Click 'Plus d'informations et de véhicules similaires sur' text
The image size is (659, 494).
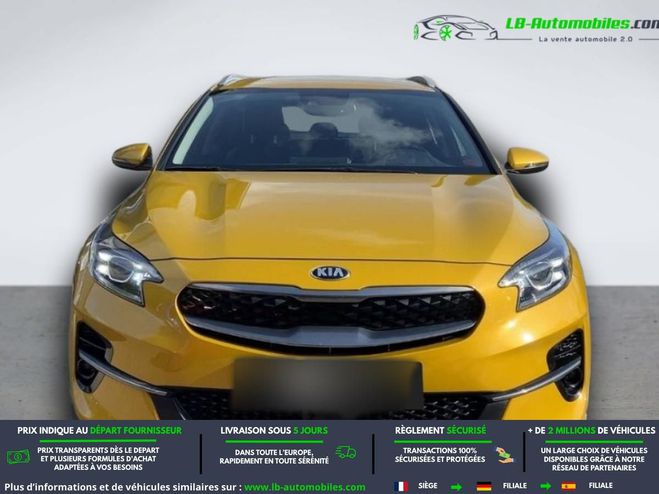click(123, 488)
